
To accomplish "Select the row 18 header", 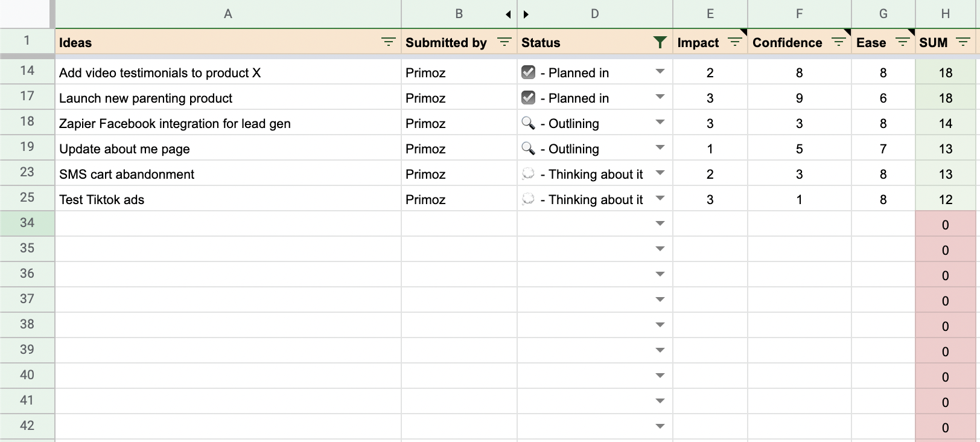I will click(27, 121).
